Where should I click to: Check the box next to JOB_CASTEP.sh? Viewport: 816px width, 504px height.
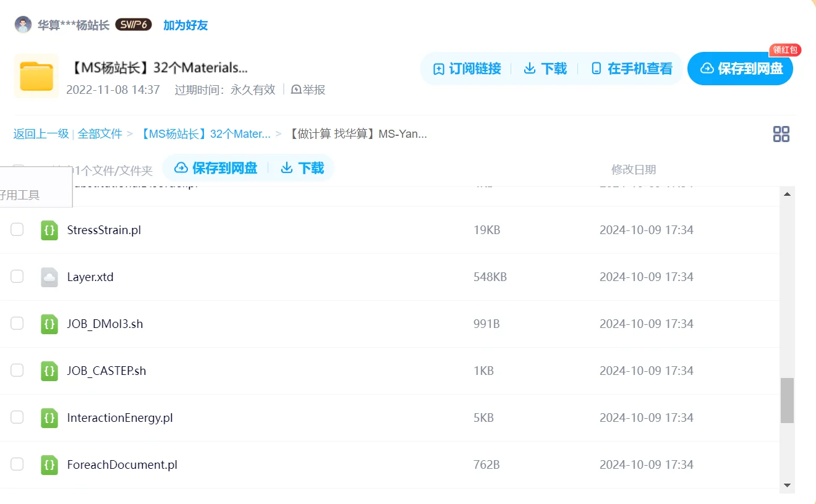tap(17, 370)
